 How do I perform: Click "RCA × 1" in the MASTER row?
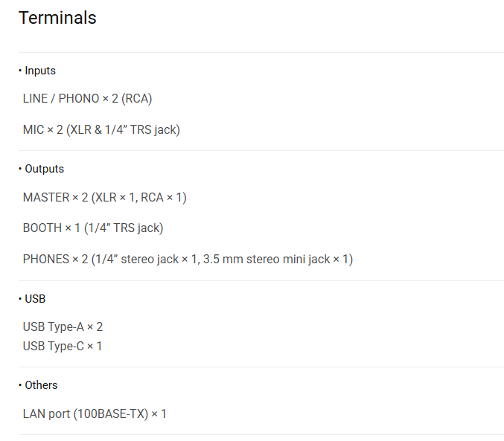[164, 197]
